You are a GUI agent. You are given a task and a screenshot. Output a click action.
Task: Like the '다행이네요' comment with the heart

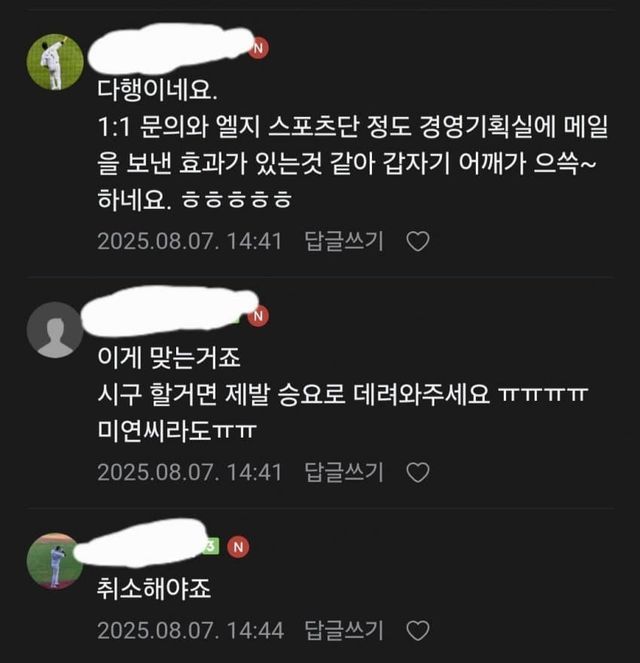(418, 241)
